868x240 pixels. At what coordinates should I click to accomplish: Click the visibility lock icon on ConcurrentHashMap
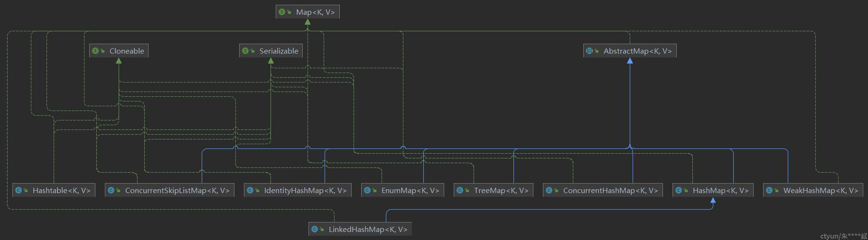pyautogui.click(x=556, y=190)
